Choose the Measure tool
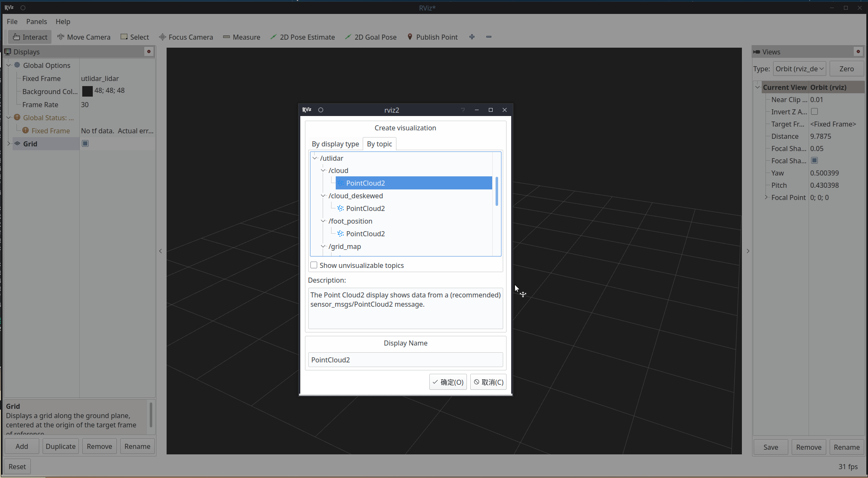 (242, 37)
